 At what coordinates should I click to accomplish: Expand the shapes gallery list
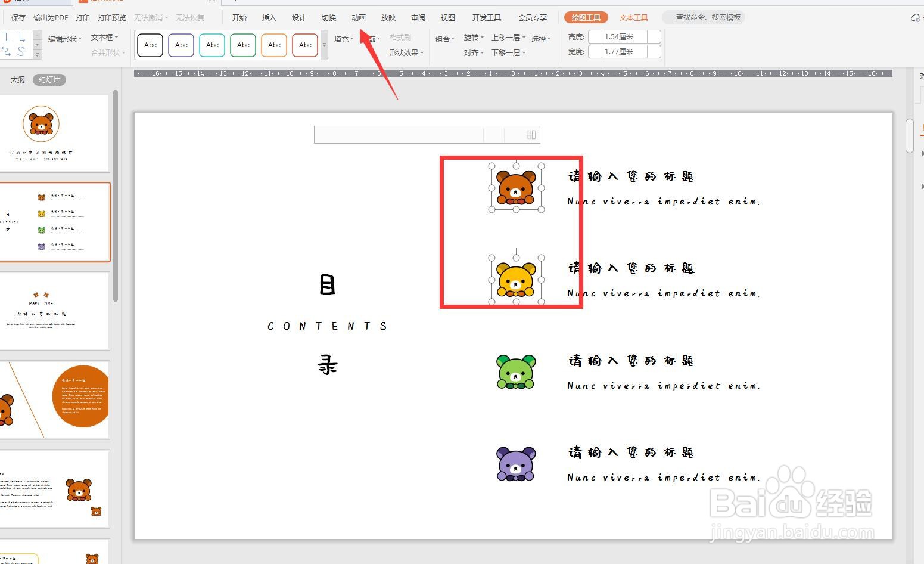[37, 55]
